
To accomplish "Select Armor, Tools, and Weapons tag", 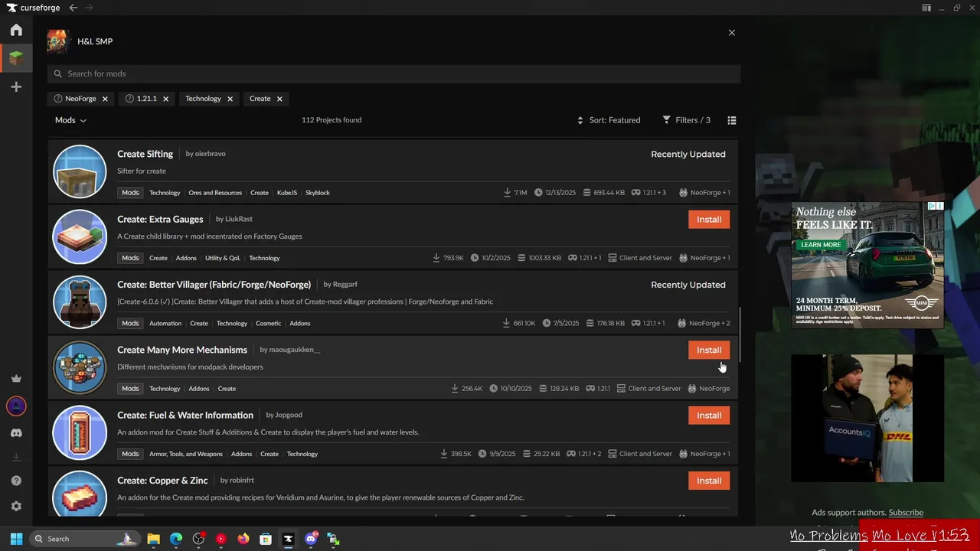I will 186,454.
